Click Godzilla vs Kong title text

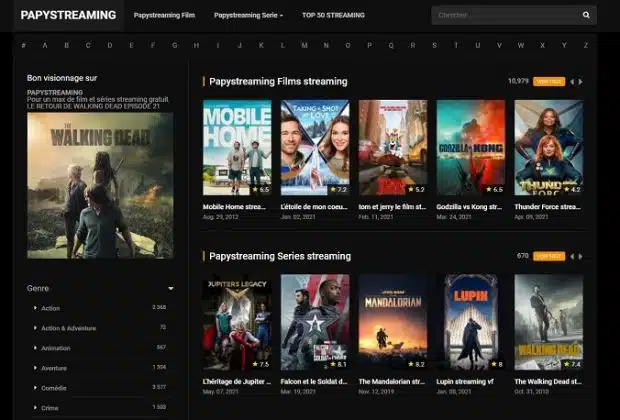tap(469, 207)
